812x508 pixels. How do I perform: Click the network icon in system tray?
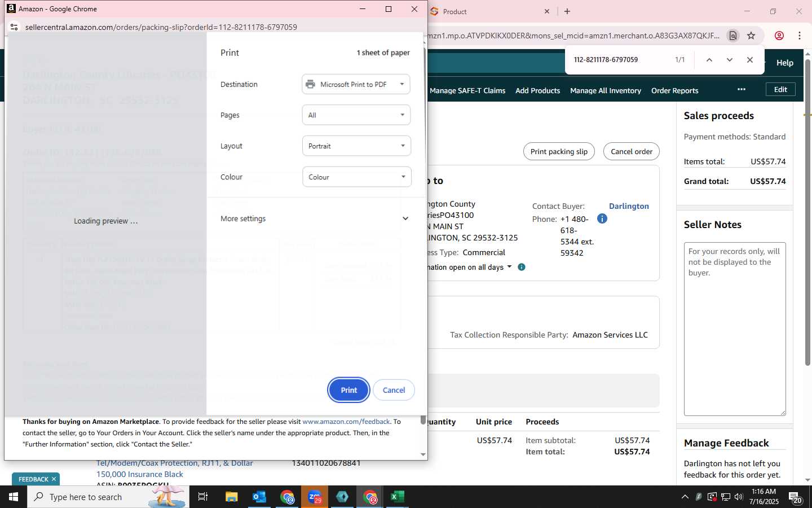[x=725, y=497]
